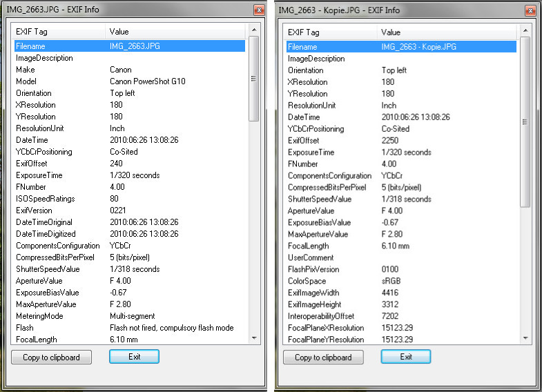This screenshot has height=392, width=542.
Task: Select ComponentsConfiguration row in IMG_2663.JPG window
Action: click(x=130, y=246)
